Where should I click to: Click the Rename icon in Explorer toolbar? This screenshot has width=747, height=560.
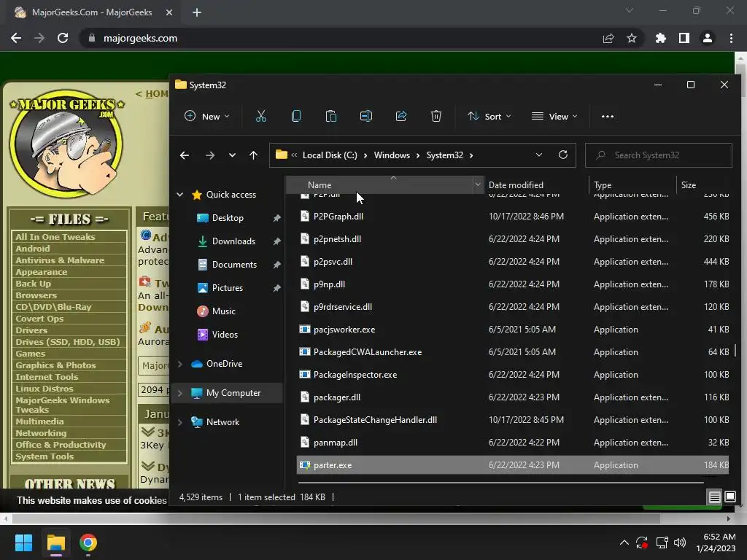click(366, 116)
